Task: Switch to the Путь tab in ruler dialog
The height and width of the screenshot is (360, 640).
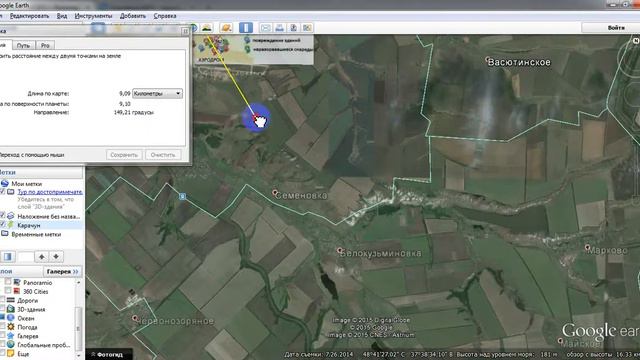Action: pos(23,45)
